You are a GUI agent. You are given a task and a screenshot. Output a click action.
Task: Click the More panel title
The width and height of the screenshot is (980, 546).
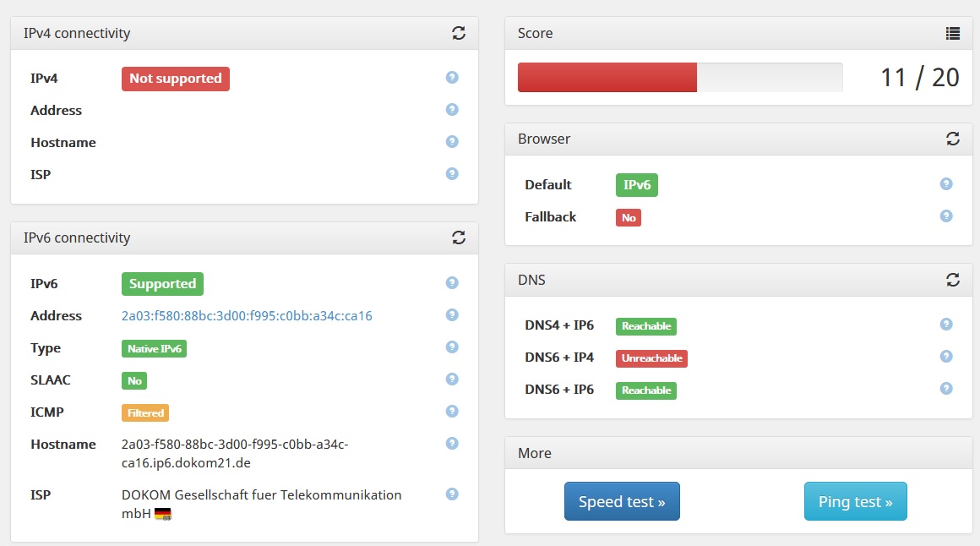[535, 453]
